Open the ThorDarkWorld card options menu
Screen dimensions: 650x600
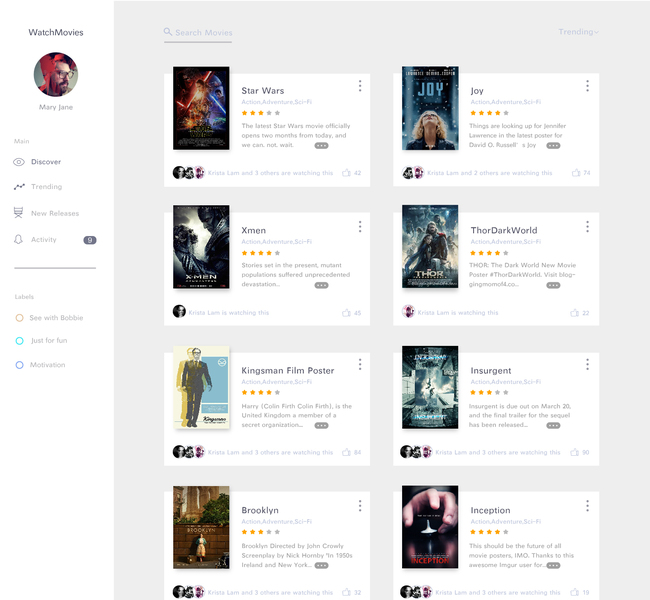click(587, 226)
